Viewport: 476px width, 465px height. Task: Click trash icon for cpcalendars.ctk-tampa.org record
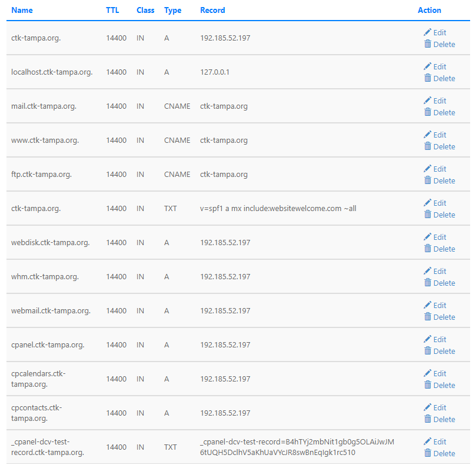[428, 385]
